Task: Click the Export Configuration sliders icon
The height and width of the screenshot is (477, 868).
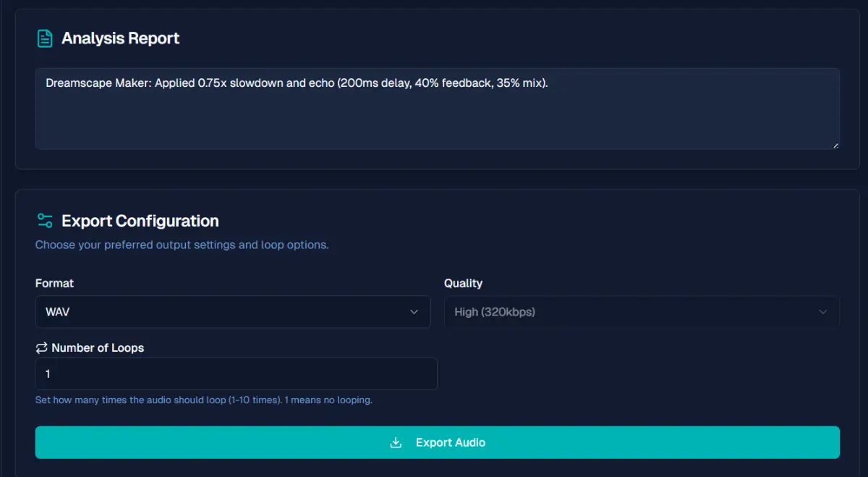Action: [x=45, y=221]
